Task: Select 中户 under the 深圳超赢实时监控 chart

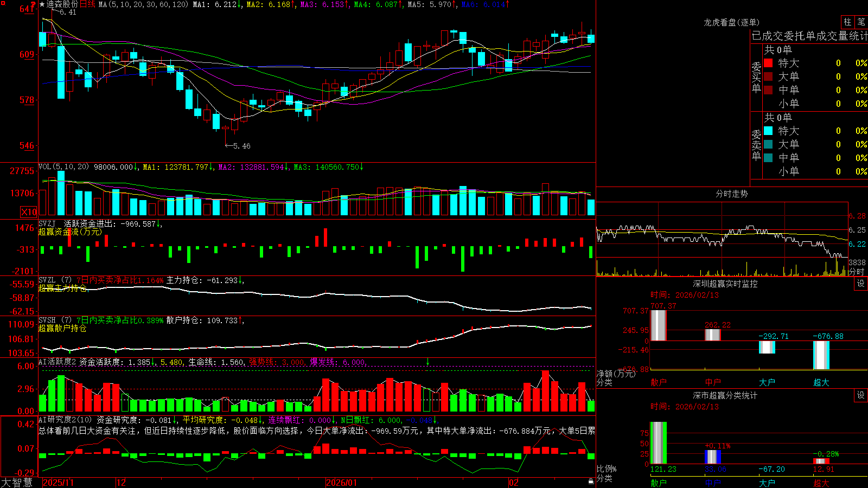Action: [x=713, y=382]
